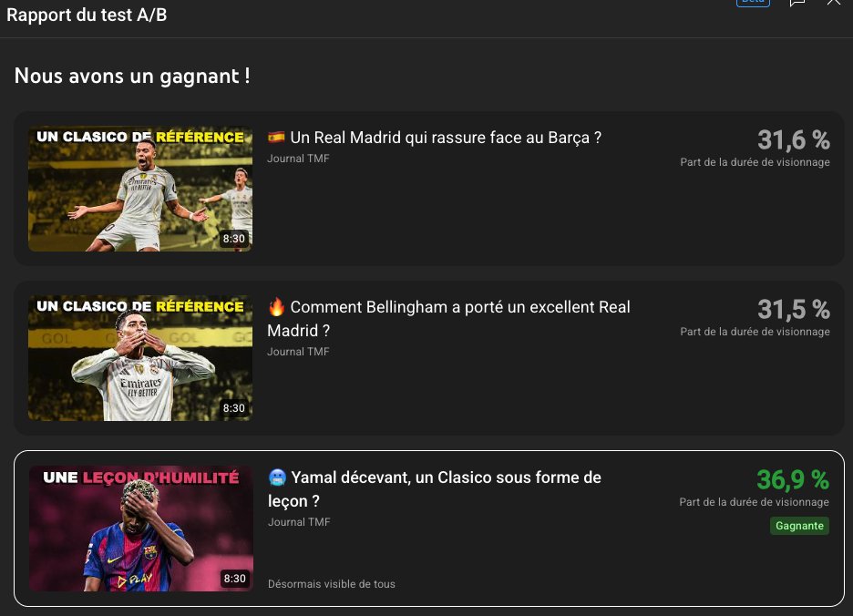Click the 8:30 duration badge on Yamal thumbnail
This screenshot has width=853, height=616.
[235, 579]
